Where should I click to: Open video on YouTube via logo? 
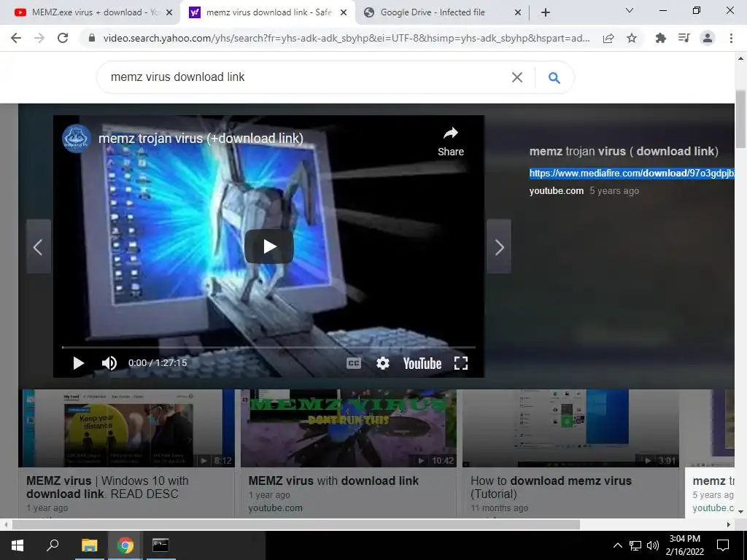422,364
